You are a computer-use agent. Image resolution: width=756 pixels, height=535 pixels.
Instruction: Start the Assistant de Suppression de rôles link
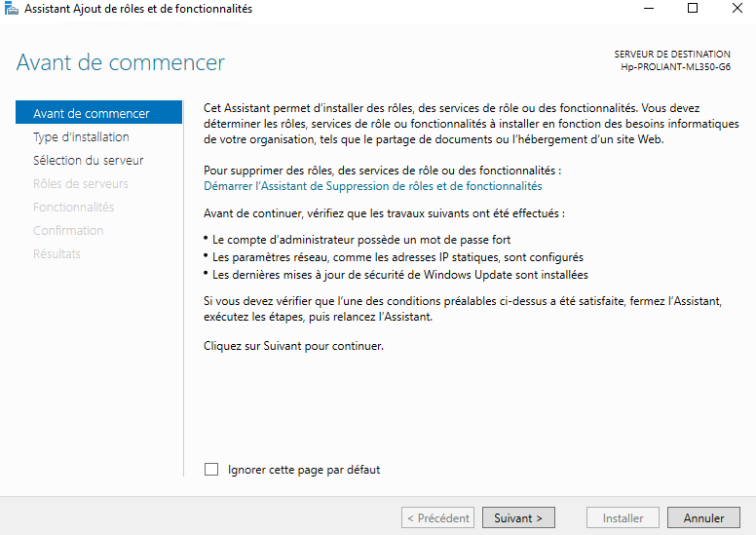372,186
